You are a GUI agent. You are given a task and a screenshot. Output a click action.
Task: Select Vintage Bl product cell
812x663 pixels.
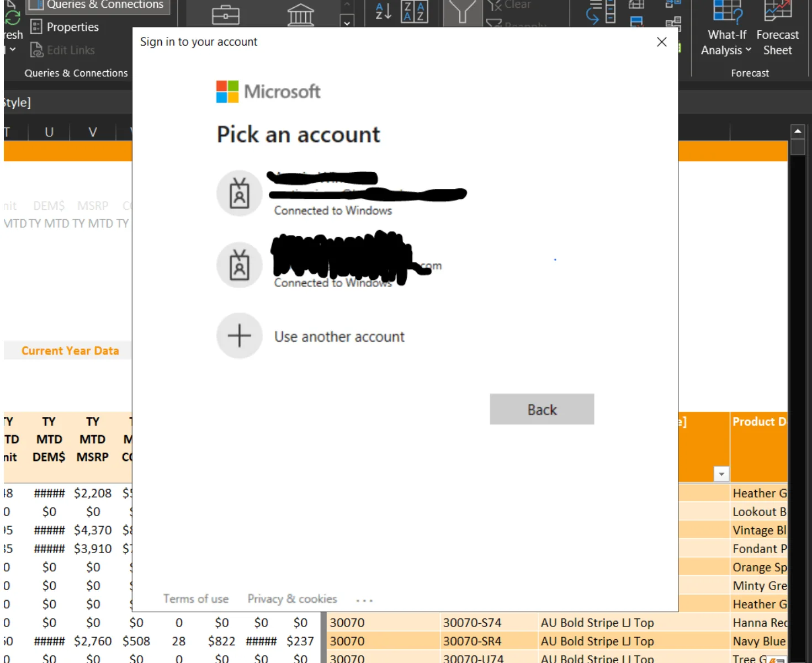(x=759, y=530)
